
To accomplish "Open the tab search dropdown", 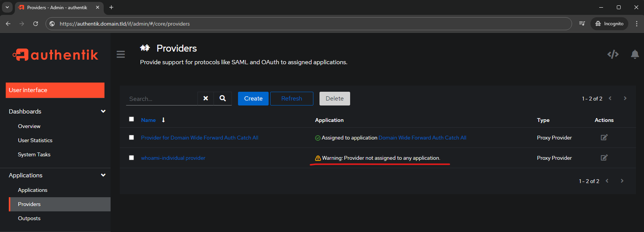I will pyautogui.click(x=7, y=7).
